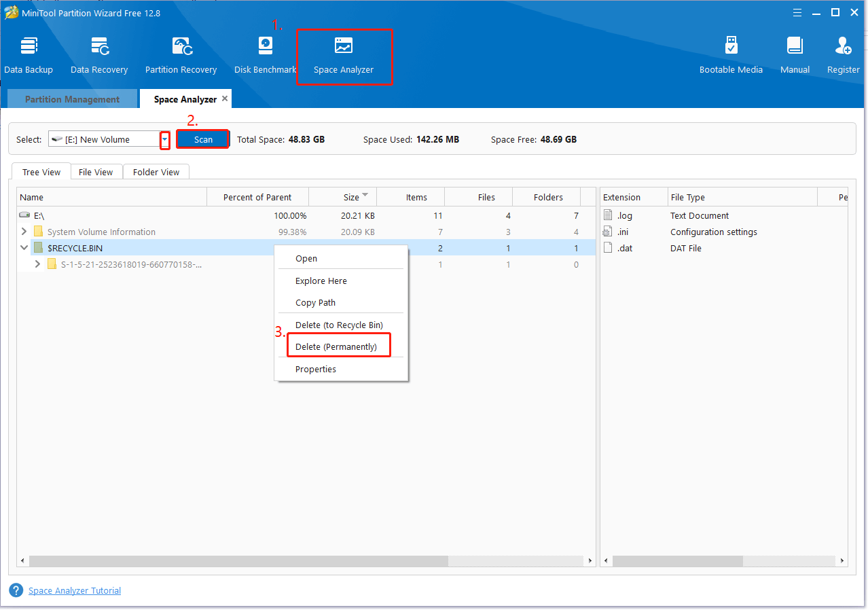Open the Data Backup tool
Viewport: 868px width, 610px height.
29,55
